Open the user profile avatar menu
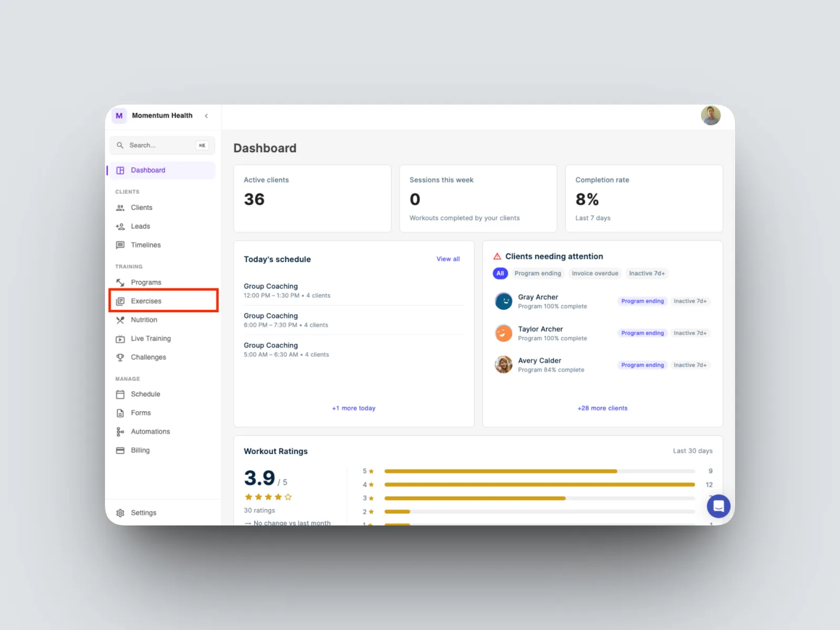Image resolution: width=840 pixels, height=630 pixels. pos(711,115)
